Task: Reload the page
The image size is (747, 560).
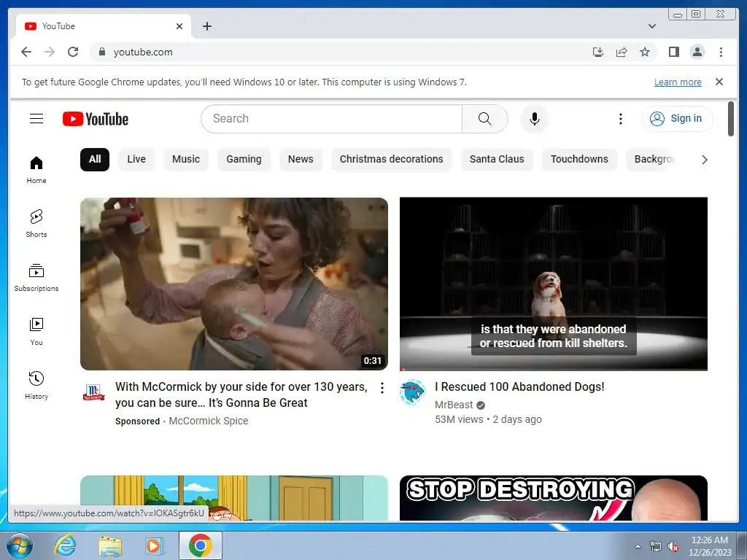Action: pyautogui.click(x=73, y=52)
